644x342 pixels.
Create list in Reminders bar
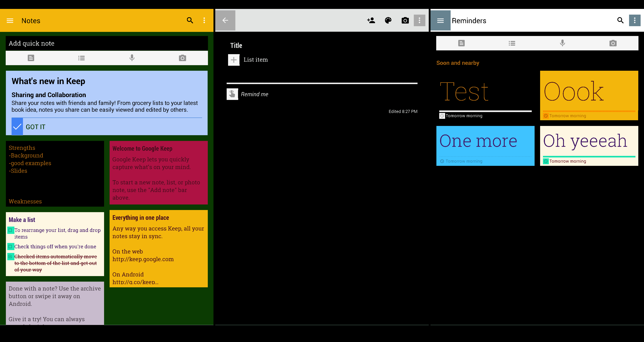pyautogui.click(x=512, y=43)
